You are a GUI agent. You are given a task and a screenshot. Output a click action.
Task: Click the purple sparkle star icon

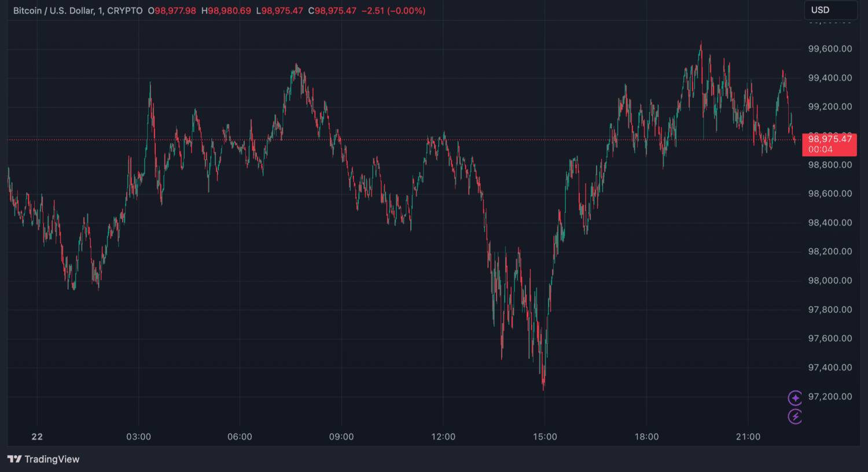(x=795, y=397)
